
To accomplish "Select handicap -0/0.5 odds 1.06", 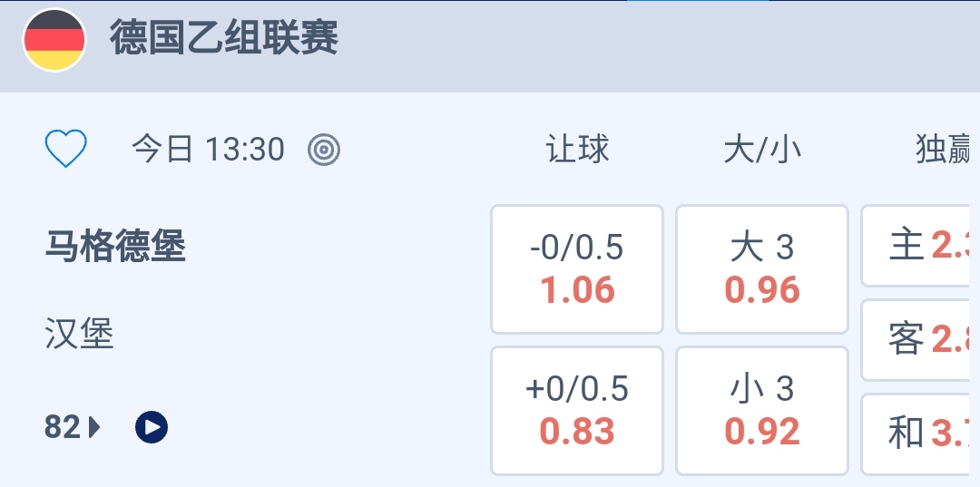I will click(577, 269).
